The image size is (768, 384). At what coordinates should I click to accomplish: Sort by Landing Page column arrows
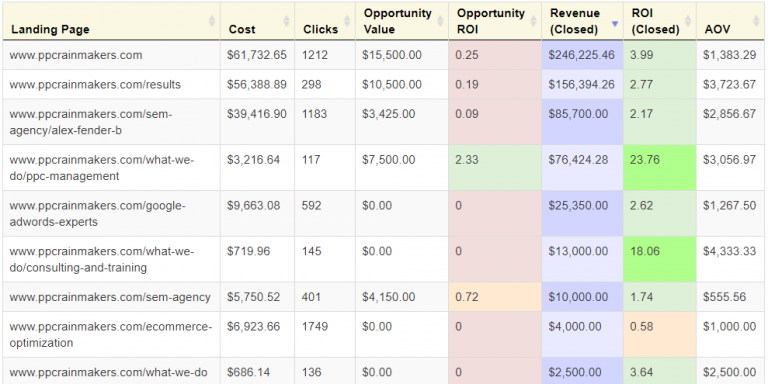point(212,21)
